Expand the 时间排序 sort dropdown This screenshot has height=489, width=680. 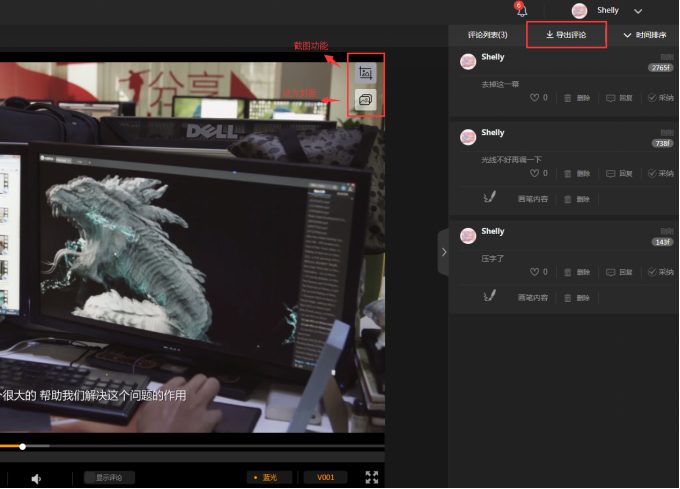tap(644, 35)
